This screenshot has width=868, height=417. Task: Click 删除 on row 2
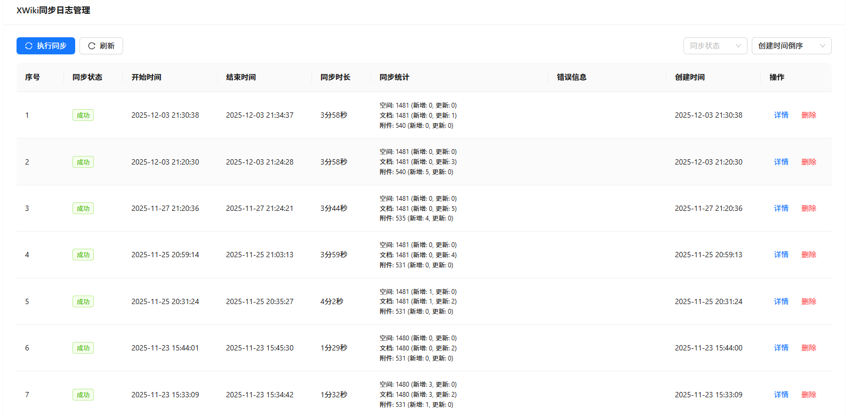coord(809,162)
